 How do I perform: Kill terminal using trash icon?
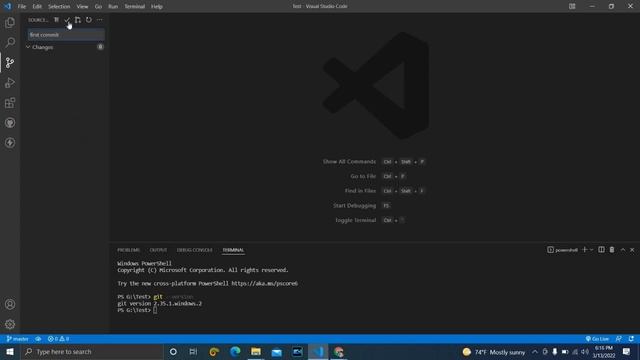(612, 249)
